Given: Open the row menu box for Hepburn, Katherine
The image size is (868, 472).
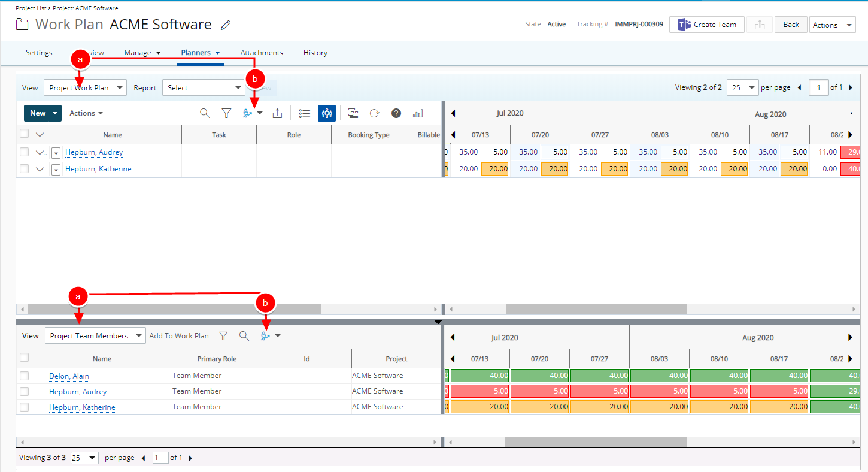Looking at the screenshot, I should (55, 170).
